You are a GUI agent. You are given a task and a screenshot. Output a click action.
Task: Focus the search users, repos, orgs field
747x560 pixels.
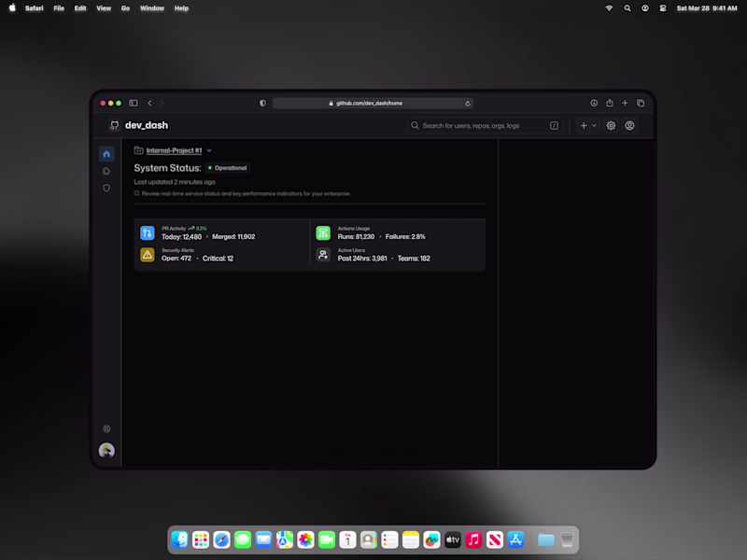tap(485, 126)
